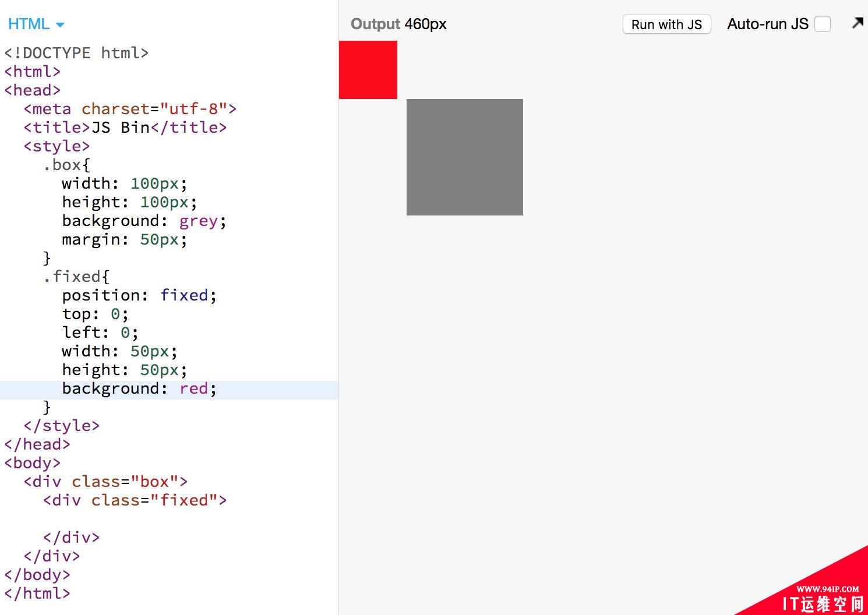Click the 'Output' panel label

click(375, 24)
